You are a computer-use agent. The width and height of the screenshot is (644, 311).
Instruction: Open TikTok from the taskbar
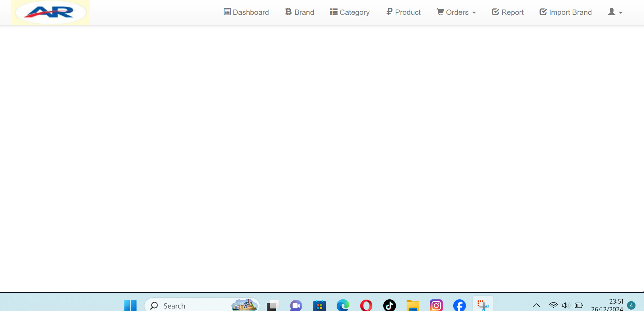tap(389, 305)
